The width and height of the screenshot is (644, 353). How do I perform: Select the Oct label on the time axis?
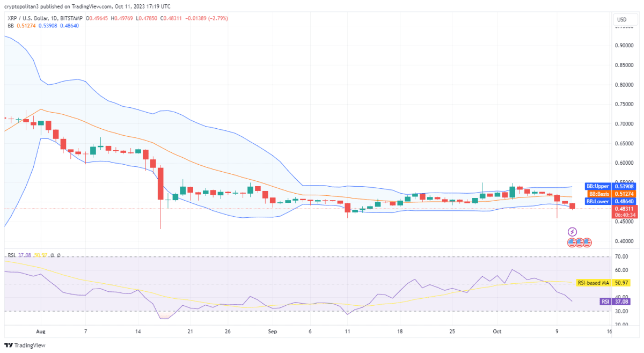(497, 332)
